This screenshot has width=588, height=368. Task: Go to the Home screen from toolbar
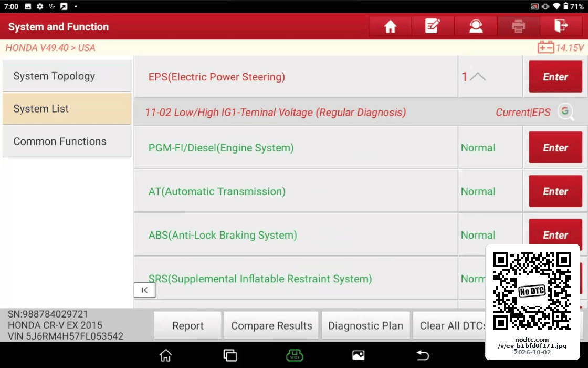pyautogui.click(x=390, y=26)
